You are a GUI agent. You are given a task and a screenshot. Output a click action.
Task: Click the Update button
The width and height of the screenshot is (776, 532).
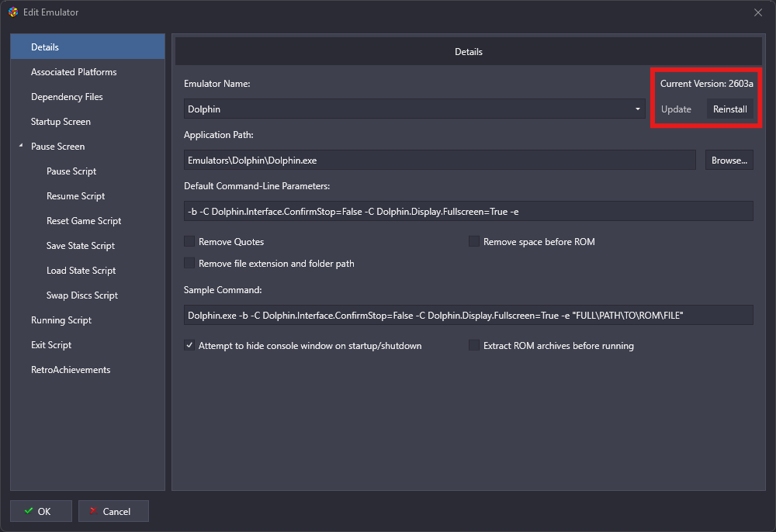676,109
